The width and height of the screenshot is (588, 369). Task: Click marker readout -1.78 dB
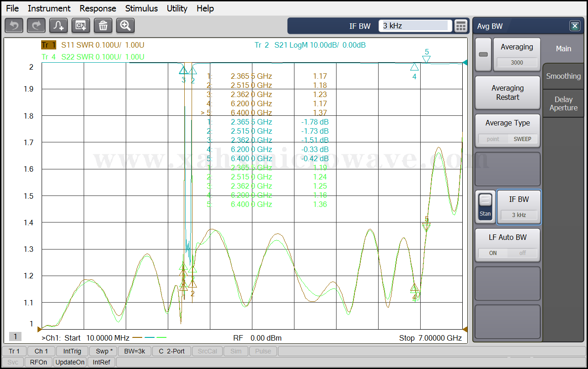(315, 122)
